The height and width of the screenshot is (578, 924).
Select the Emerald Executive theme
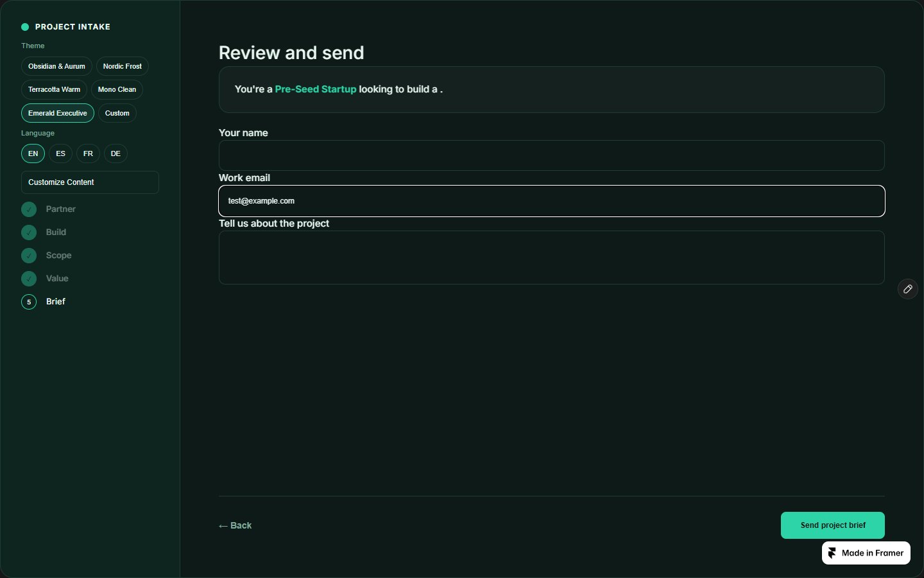tap(58, 113)
